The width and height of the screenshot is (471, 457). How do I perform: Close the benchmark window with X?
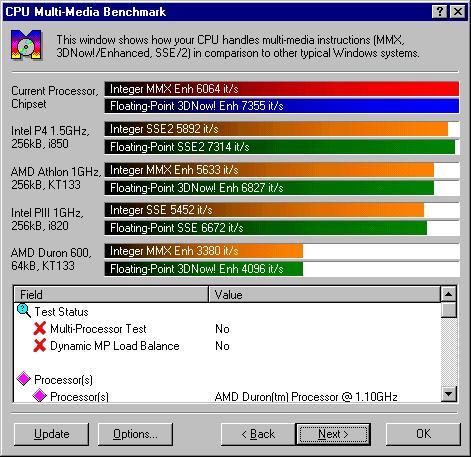tap(458, 12)
